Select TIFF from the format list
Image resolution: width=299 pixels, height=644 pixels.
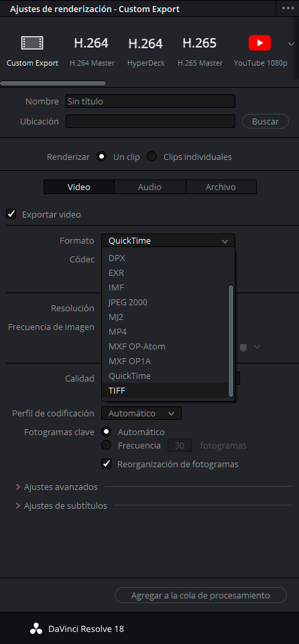pyautogui.click(x=164, y=390)
